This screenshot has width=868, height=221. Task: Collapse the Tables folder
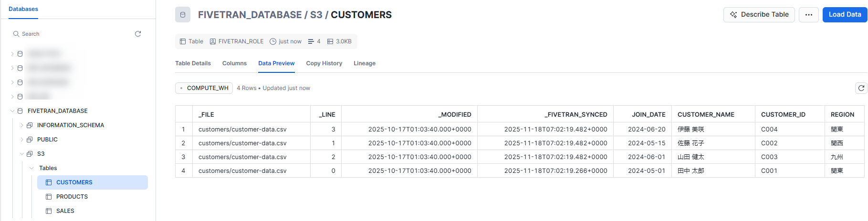(x=31, y=168)
